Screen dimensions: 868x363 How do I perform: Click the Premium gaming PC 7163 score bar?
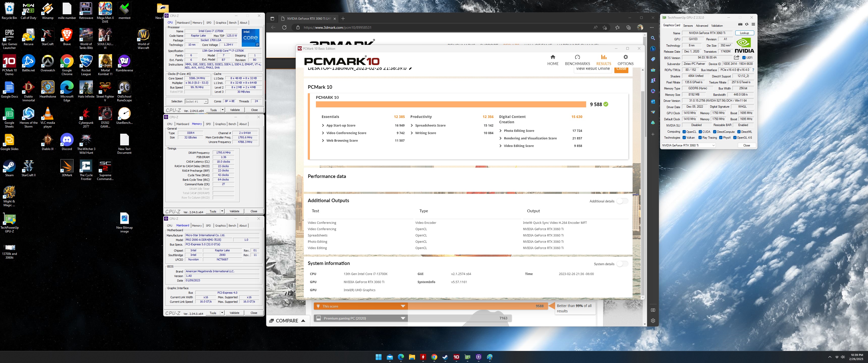(459, 318)
